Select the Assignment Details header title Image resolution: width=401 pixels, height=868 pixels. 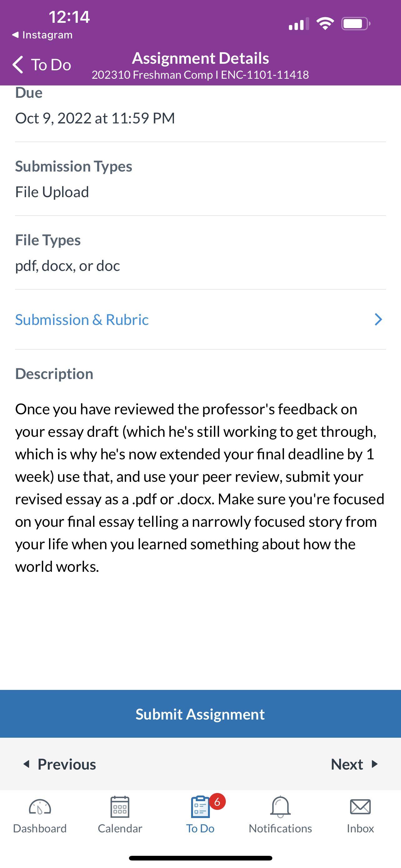point(200,58)
